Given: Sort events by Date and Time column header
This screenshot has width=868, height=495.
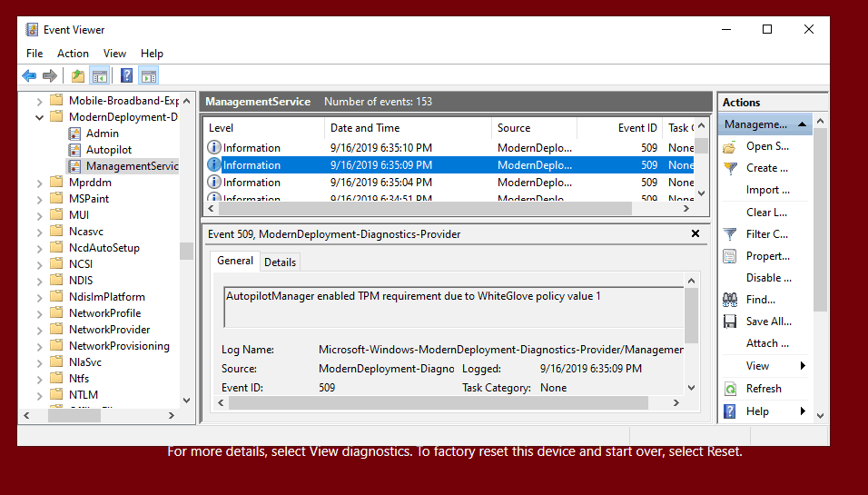Looking at the screenshot, I should tap(408, 128).
